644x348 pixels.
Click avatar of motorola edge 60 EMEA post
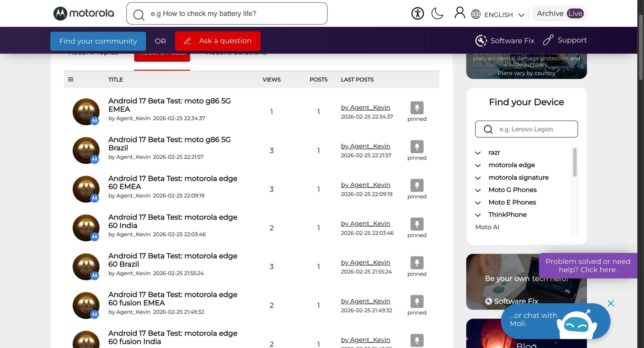[86, 189]
